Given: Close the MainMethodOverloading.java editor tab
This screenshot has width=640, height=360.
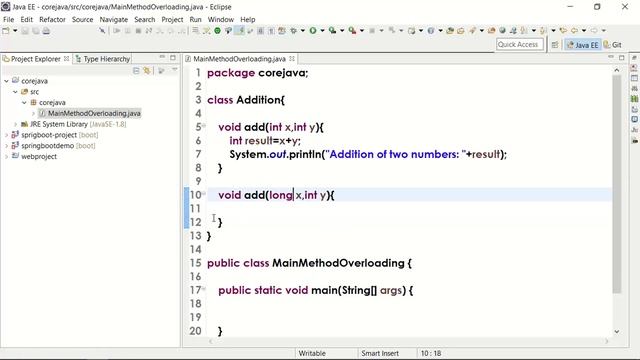Looking at the screenshot, I should 292,59.
